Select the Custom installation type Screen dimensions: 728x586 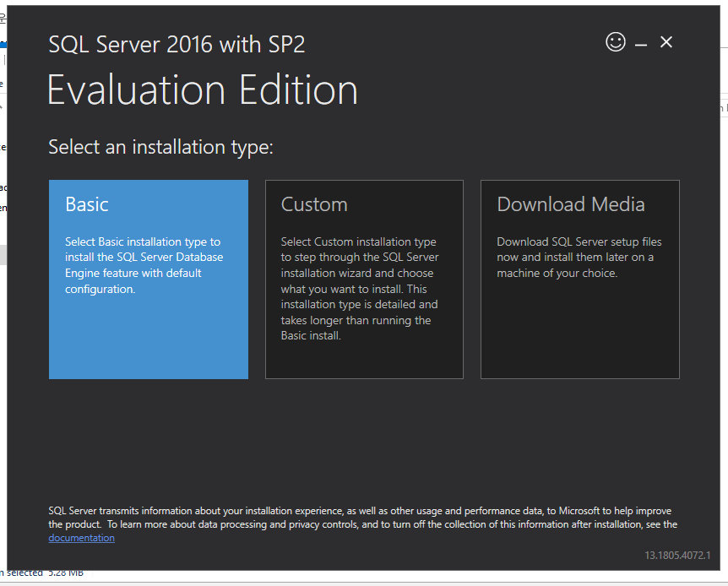pyautogui.click(x=364, y=279)
